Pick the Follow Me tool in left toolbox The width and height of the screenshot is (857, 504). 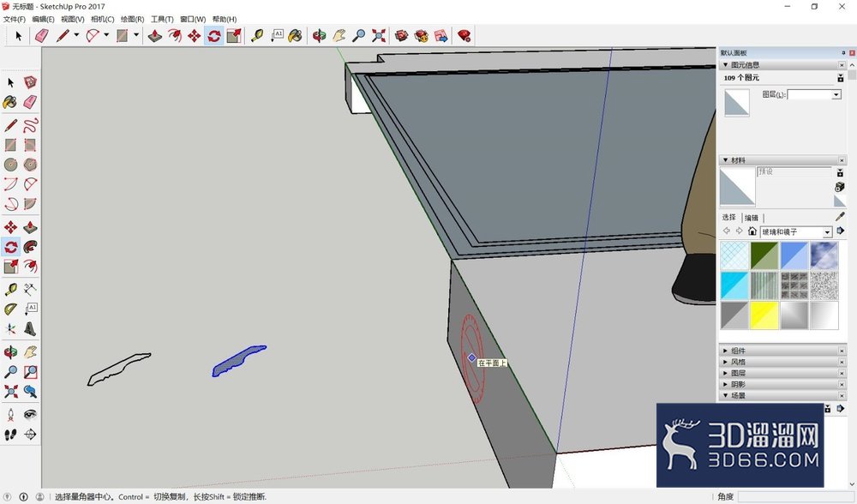pyautogui.click(x=31, y=247)
